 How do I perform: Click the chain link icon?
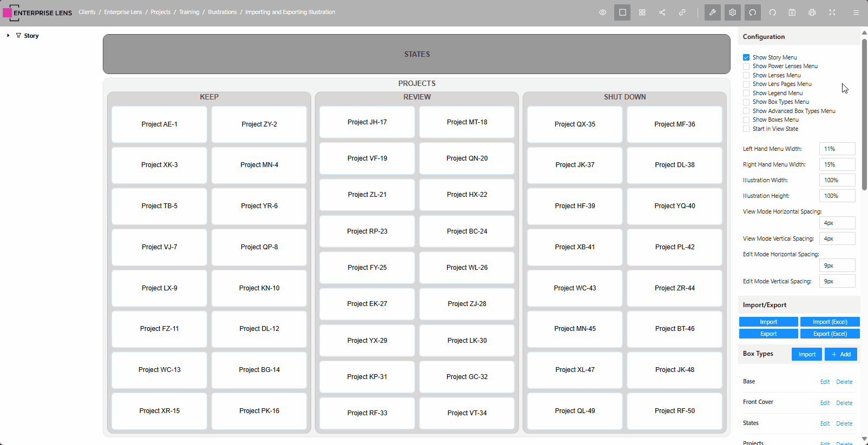coord(682,12)
